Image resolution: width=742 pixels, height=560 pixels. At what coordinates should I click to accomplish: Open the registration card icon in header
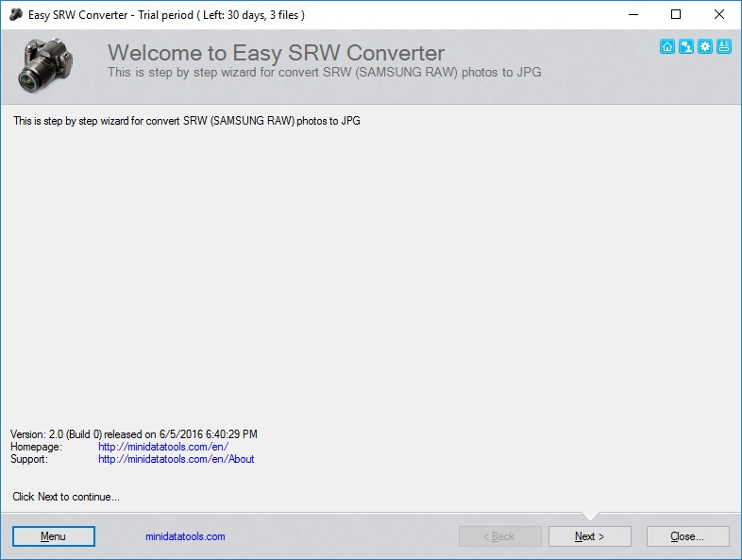(724, 46)
